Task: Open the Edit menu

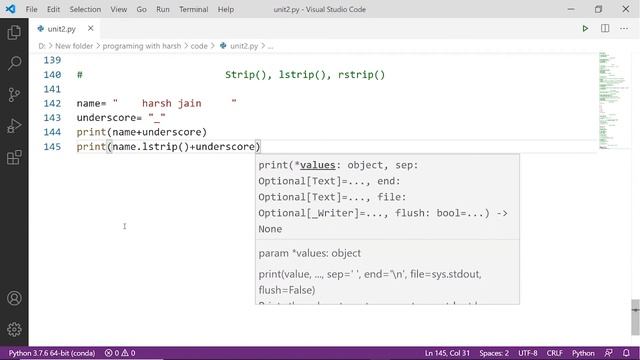Action: (x=53, y=9)
